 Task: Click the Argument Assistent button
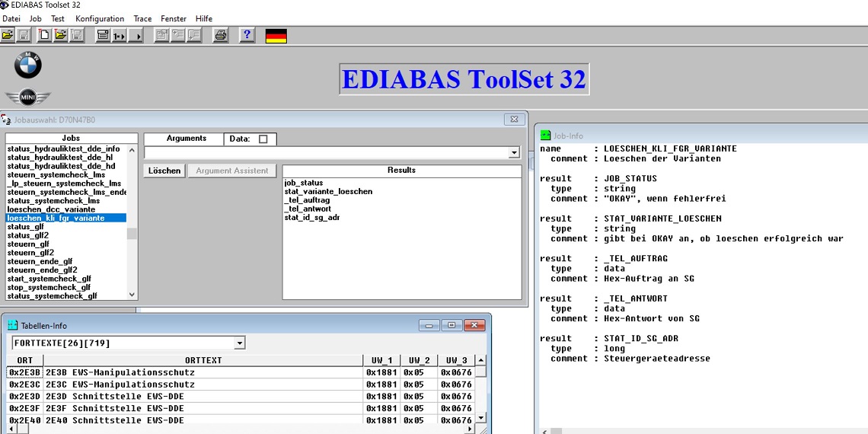tap(232, 171)
